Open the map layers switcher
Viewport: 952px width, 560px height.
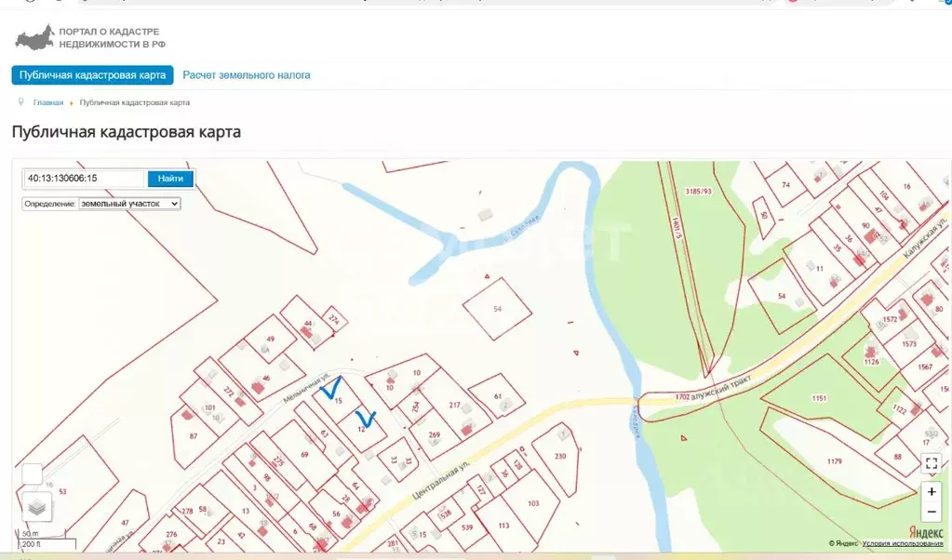37,507
